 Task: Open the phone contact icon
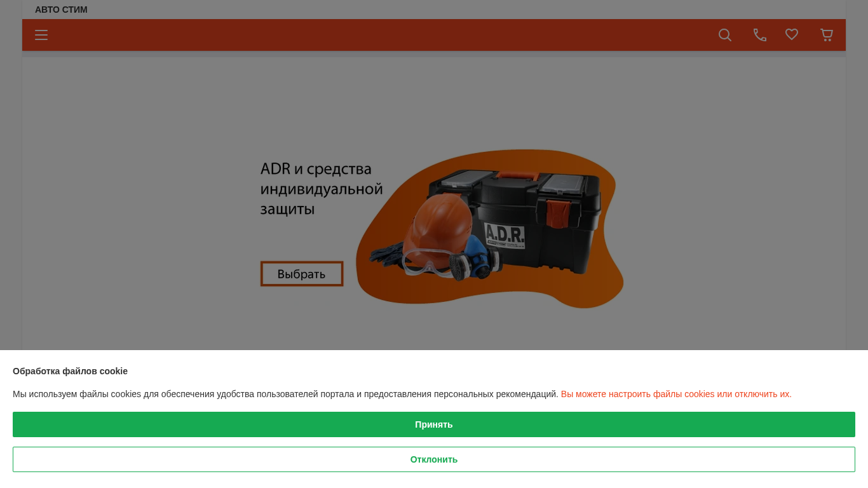coord(760,35)
